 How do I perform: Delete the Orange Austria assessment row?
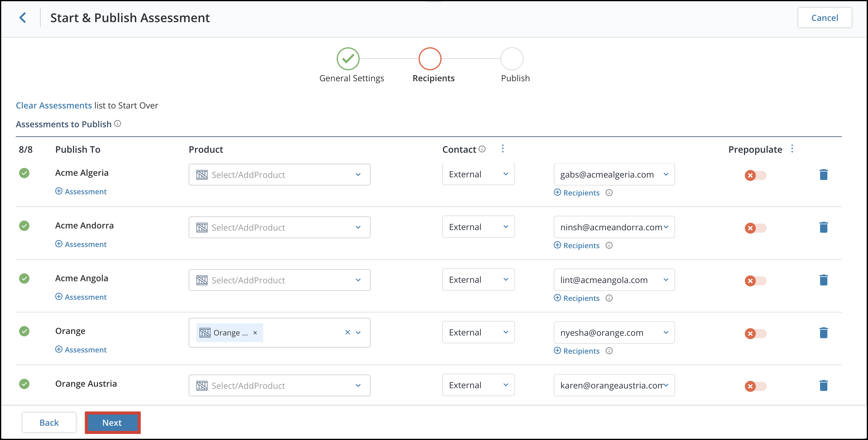point(823,385)
